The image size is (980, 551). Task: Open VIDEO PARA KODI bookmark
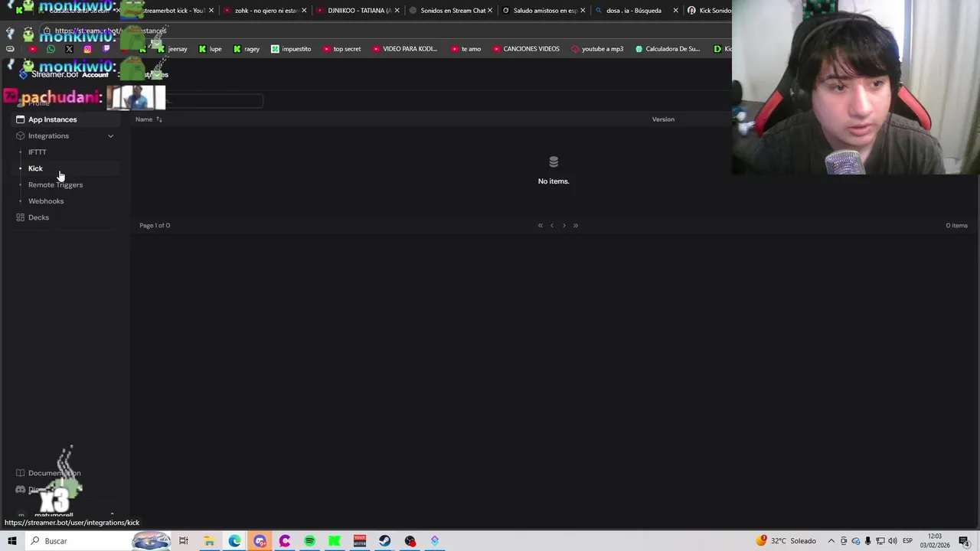[x=404, y=49]
